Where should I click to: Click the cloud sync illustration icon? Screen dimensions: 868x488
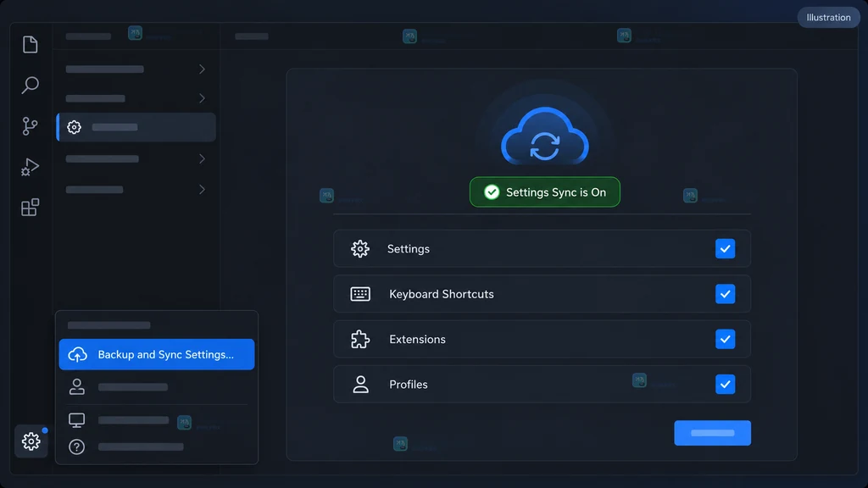click(x=545, y=136)
